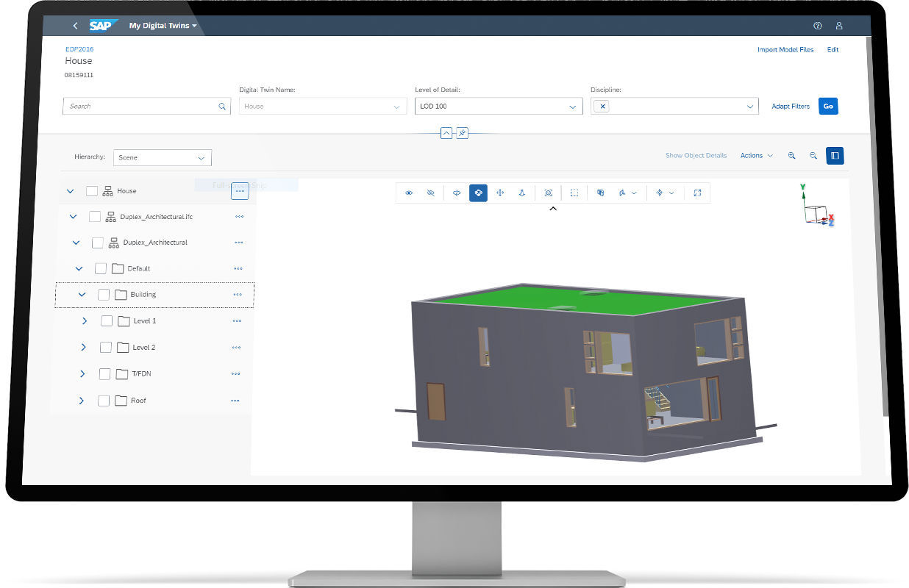Click the rectangular selection tool icon
The height and width of the screenshot is (588, 909).
574,193
